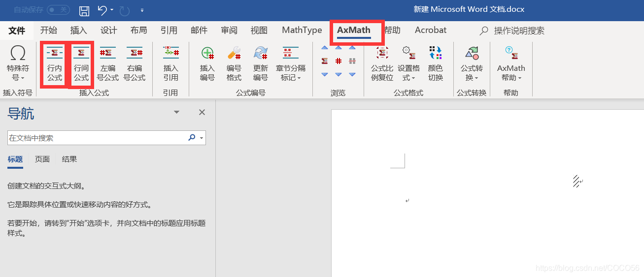The width and height of the screenshot is (644, 277).
Task: Switch to the 设计 Design tab
Action: [109, 31]
